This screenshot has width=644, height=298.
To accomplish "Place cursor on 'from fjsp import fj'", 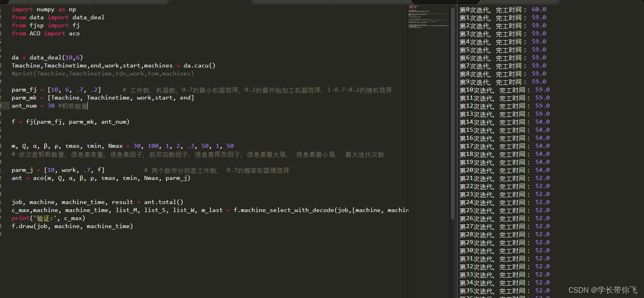I will (x=46, y=25).
